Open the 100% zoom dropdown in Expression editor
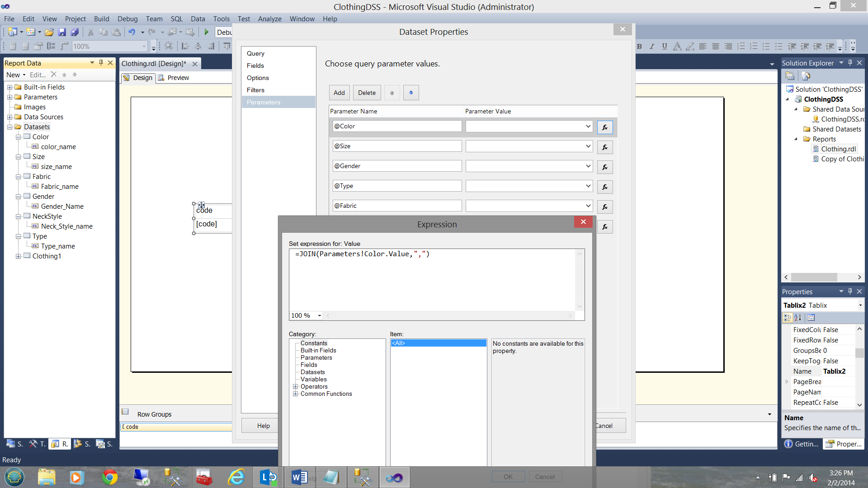Screen dimensions: 868x488 point(320,316)
